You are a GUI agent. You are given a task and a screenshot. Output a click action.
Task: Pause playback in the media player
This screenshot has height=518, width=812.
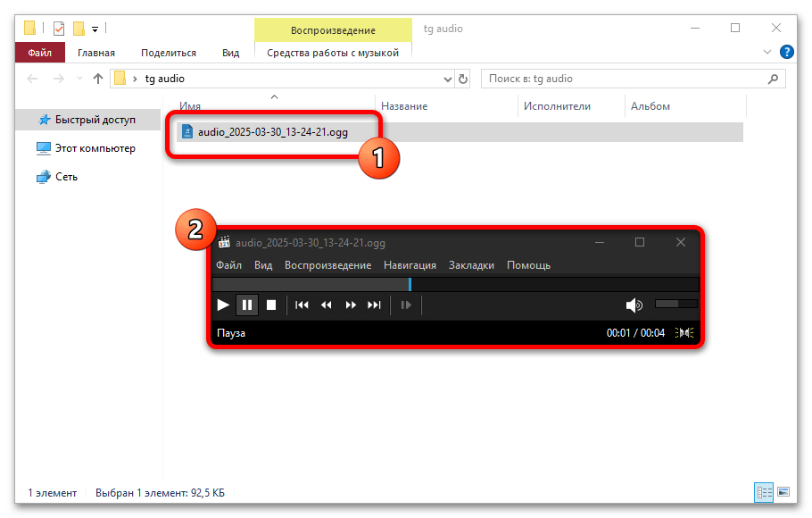[x=247, y=305]
